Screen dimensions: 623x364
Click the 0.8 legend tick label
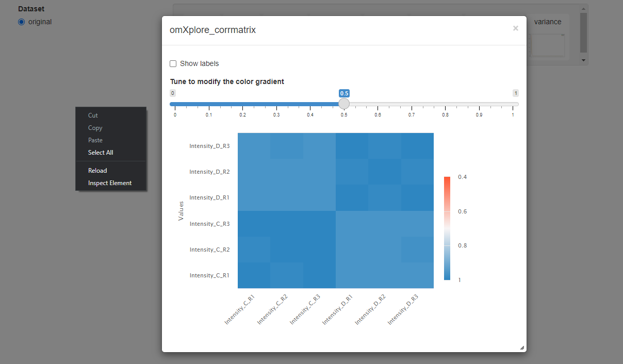(x=463, y=245)
